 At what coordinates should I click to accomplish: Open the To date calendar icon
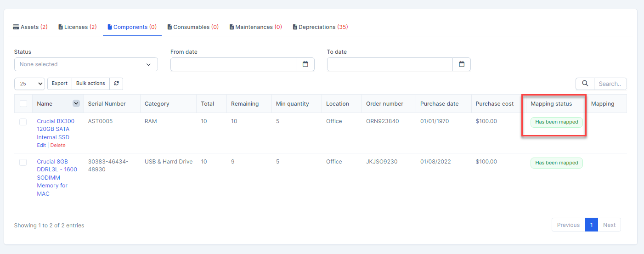click(x=462, y=64)
